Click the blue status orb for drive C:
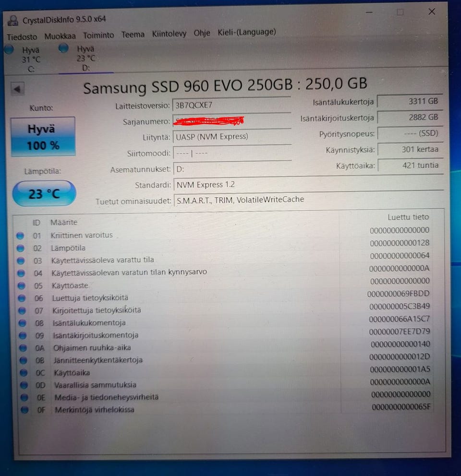 click(x=9, y=49)
